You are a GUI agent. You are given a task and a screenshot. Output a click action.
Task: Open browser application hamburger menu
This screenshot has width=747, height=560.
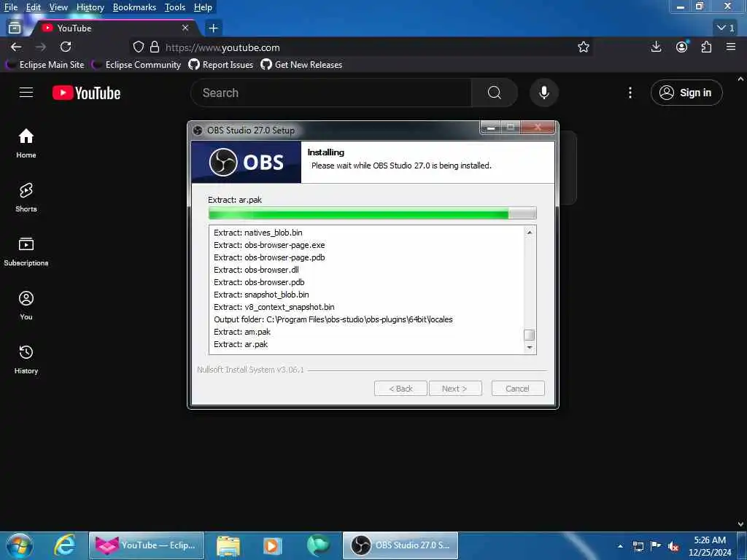[x=731, y=47]
